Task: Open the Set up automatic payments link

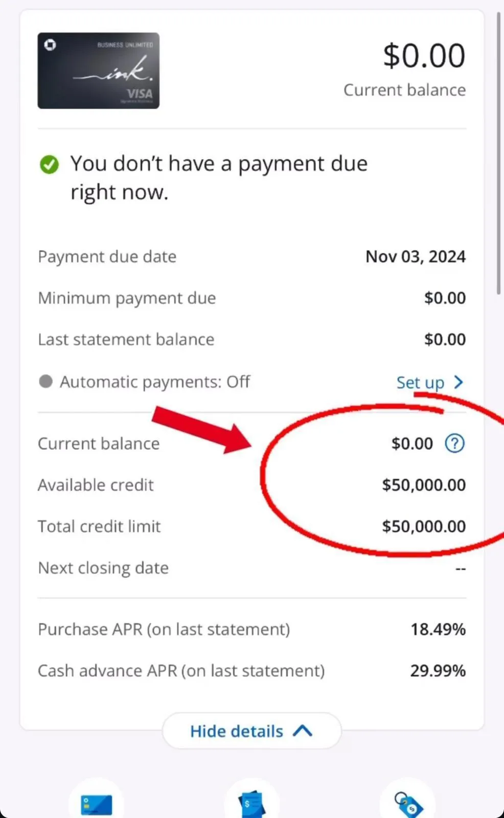Action: tap(420, 382)
